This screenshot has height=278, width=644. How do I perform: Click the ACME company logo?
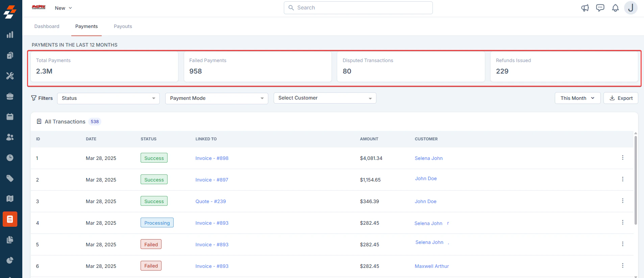tap(39, 7)
